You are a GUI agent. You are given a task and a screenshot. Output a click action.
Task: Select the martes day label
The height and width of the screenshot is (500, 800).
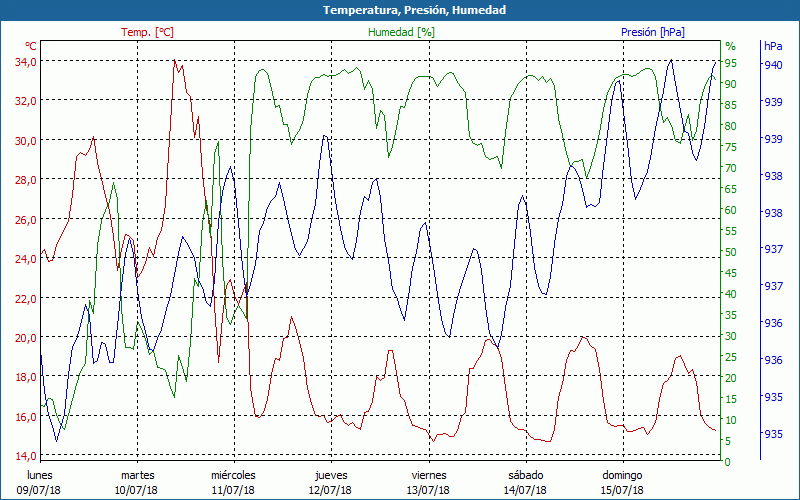click(138, 476)
